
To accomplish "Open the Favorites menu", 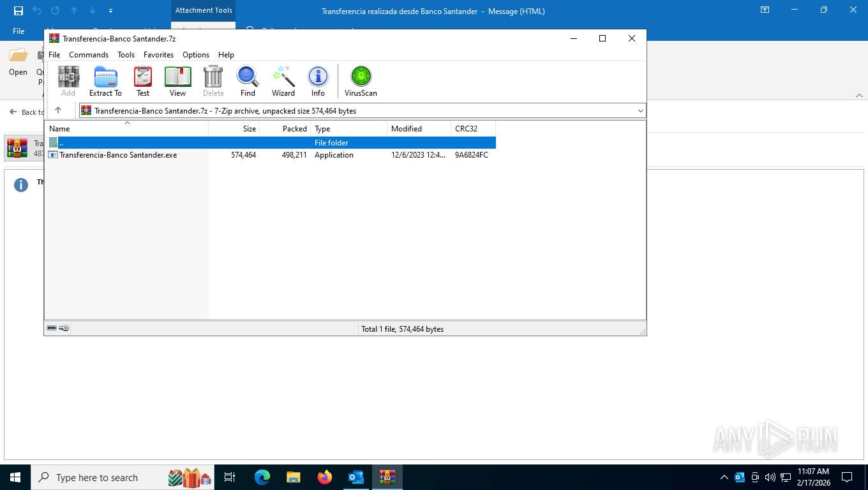I will click(158, 55).
